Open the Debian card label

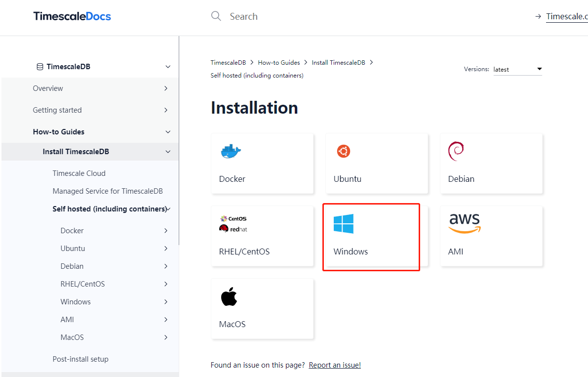(x=461, y=179)
